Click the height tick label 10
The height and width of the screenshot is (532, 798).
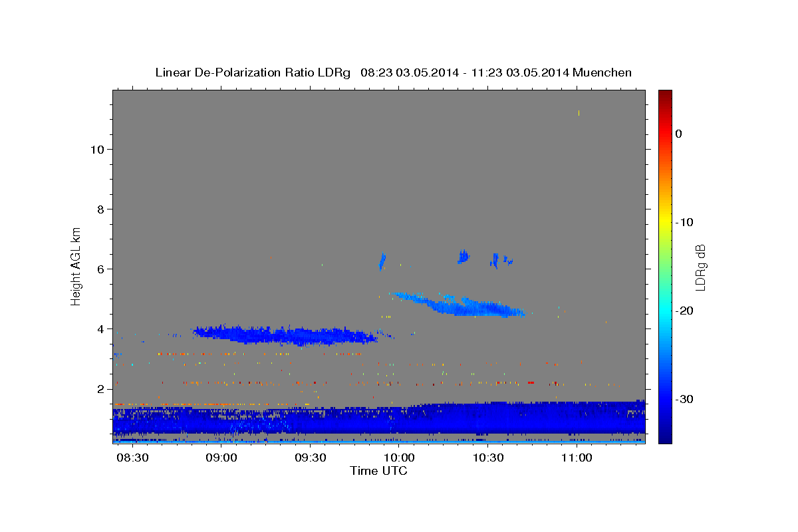pos(97,150)
